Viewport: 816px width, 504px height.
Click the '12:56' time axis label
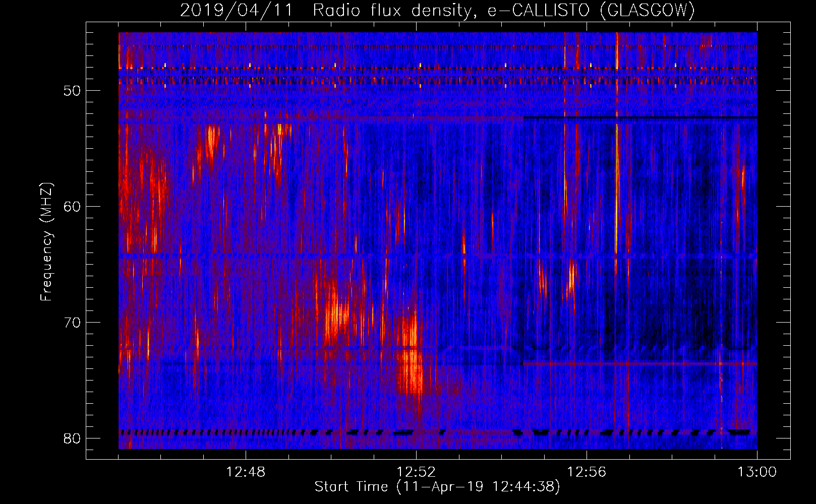(x=587, y=472)
